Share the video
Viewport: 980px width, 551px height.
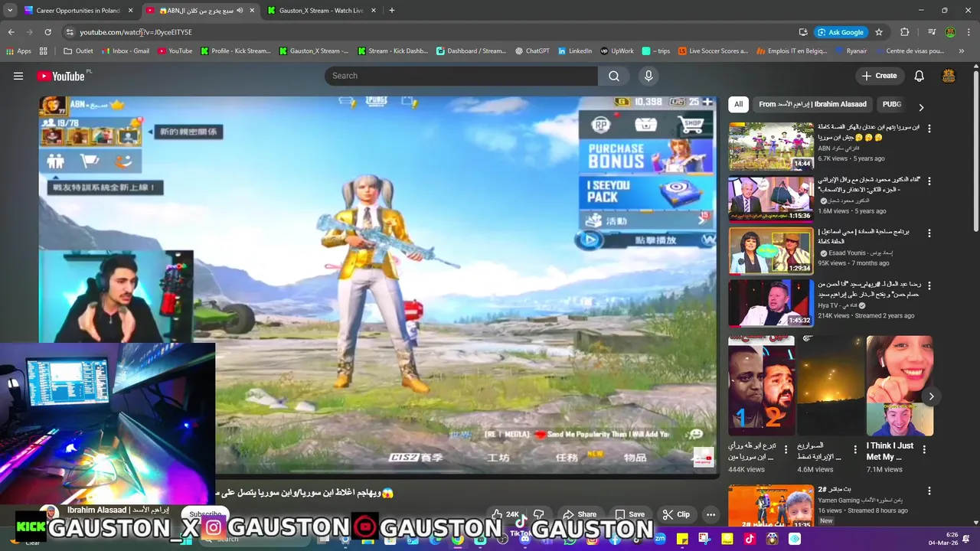(580, 514)
